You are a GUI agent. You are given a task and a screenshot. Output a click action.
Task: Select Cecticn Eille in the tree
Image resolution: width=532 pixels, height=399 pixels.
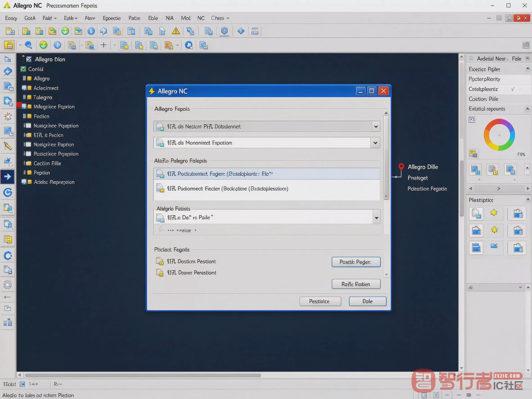click(47, 163)
